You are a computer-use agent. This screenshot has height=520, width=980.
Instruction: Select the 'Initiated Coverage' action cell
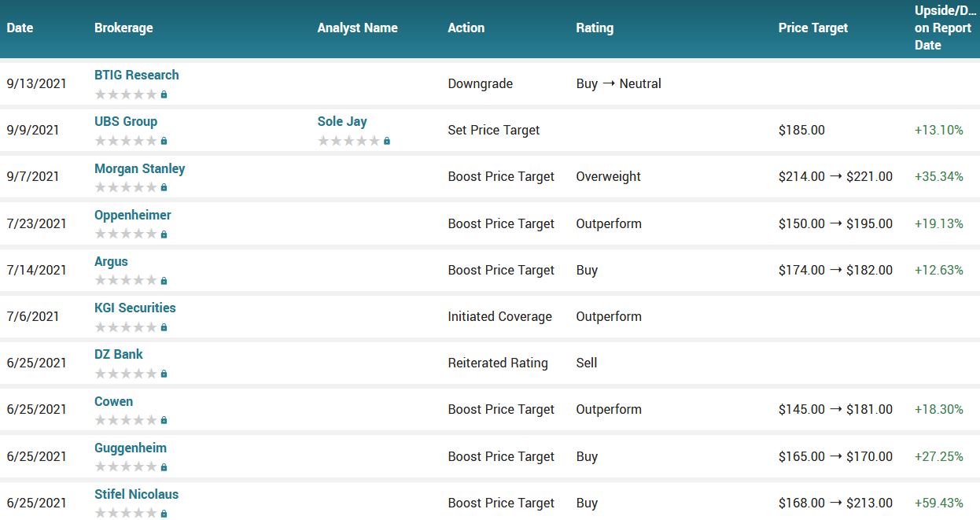(500, 316)
